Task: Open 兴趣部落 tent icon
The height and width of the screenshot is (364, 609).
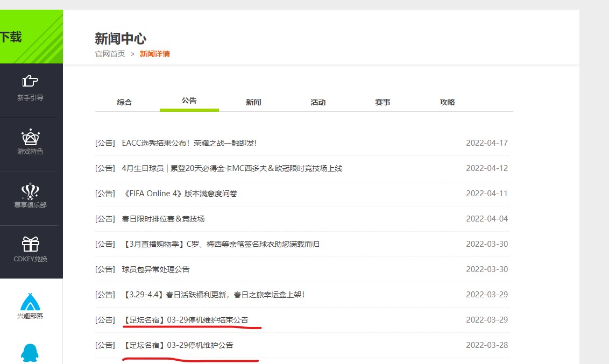Action: (30, 302)
